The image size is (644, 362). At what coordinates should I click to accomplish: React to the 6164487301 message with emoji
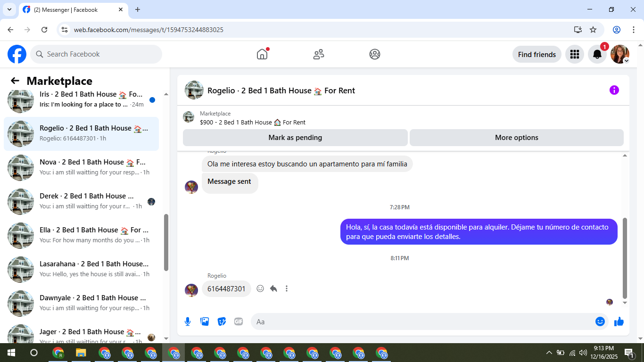pos(260,288)
